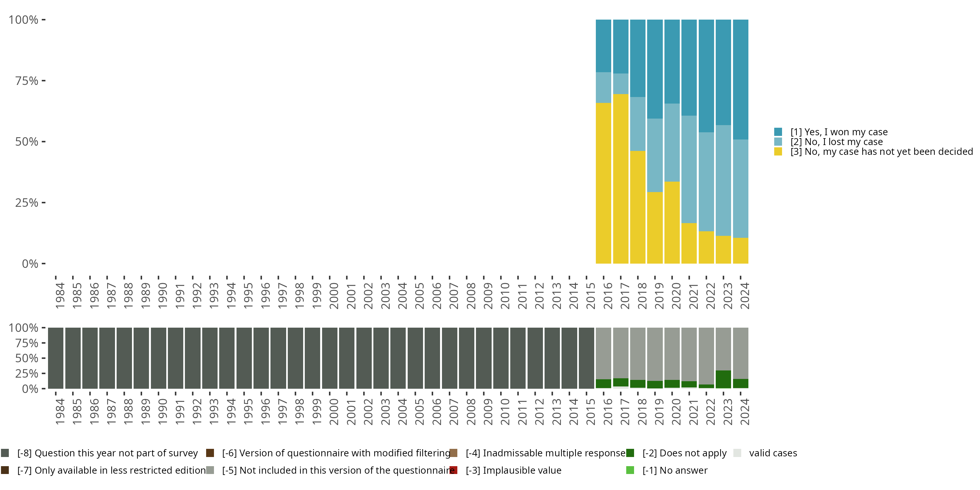Click the '[1] Yes, I won my case' legend swatch
This screenshot has width=980, height=490.
pyautogui.click(x=778, y=132)
